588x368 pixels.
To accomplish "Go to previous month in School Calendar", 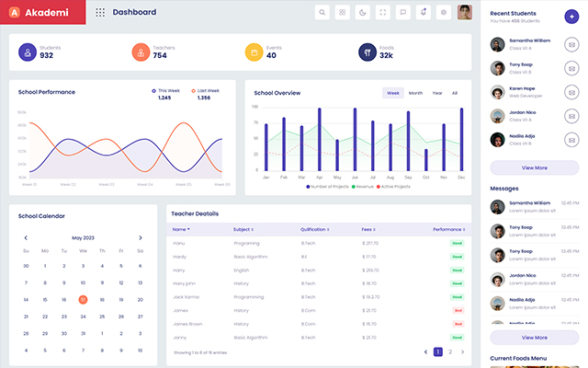I will coord(26,237).
